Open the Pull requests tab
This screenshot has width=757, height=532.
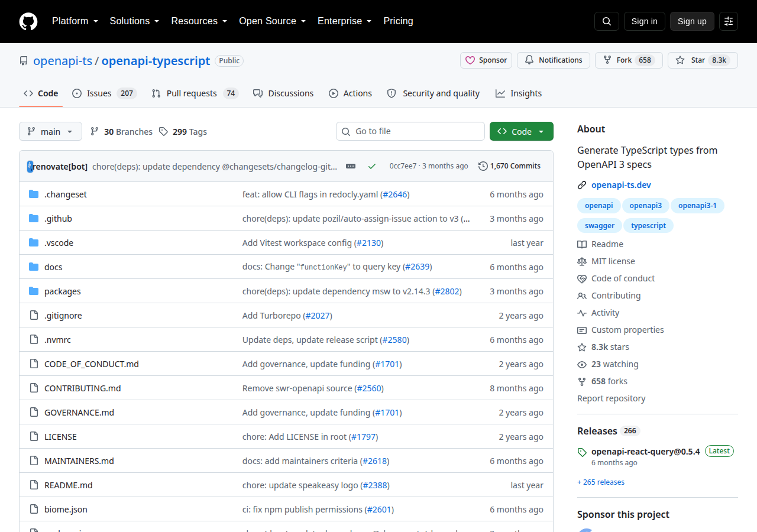[x=195, y=93]
